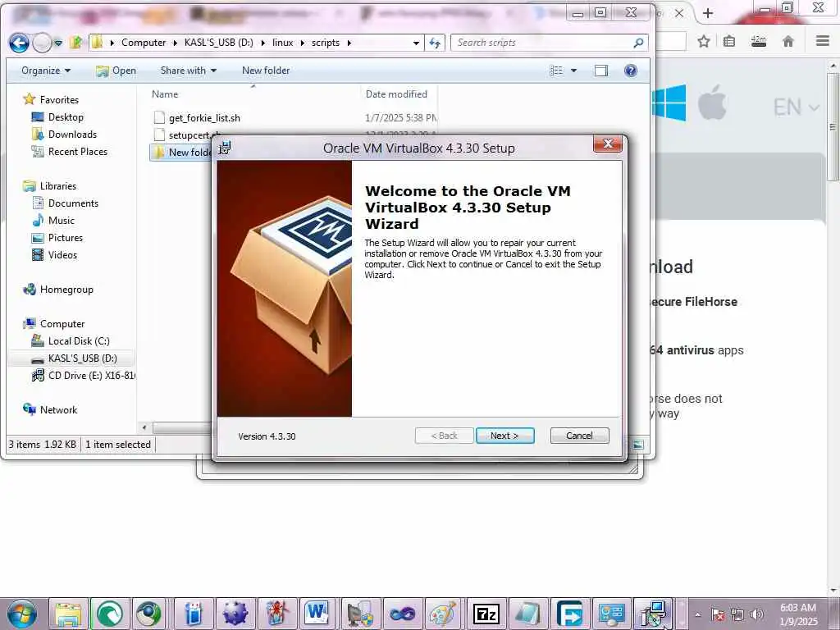840x630 pixels.
Task: Open 7-Zip from the taskbar
Action: [486, 614]
